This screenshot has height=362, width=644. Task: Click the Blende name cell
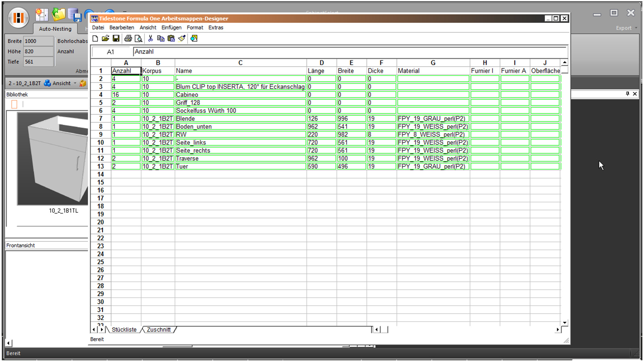(x=241, y=119)
